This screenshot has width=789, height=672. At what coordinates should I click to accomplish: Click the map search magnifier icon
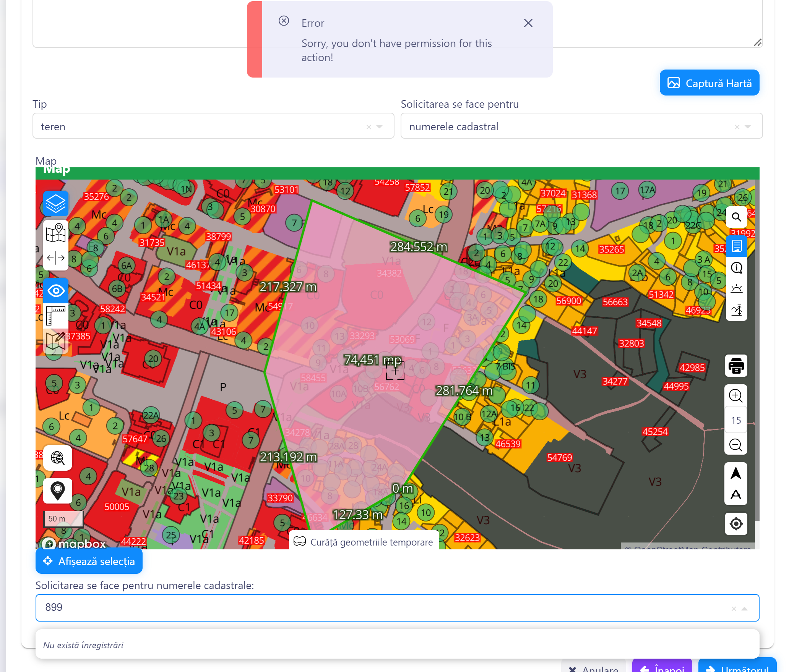tap(736, 217)
